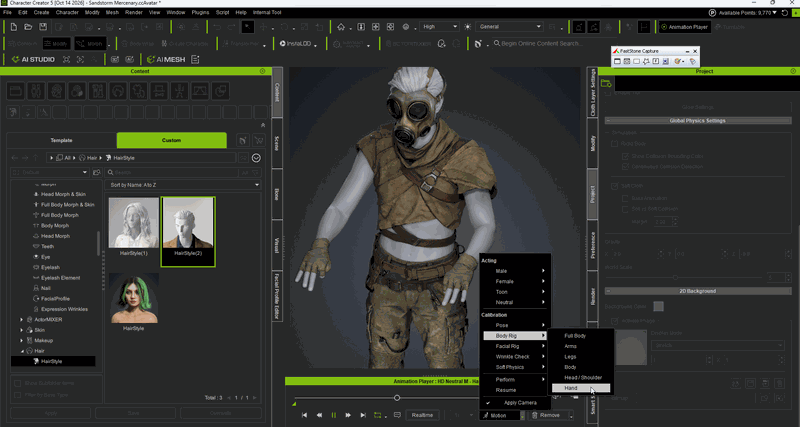Screen dimensions: 800x427
Task: Click the AI MESH notes list icon
Action: tap(195, 60)
